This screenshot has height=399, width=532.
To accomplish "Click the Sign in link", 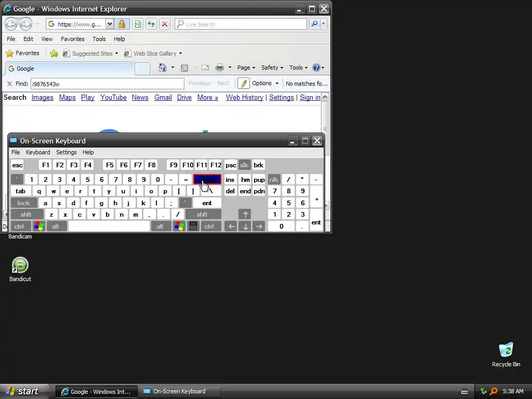I will pos(310,98).
